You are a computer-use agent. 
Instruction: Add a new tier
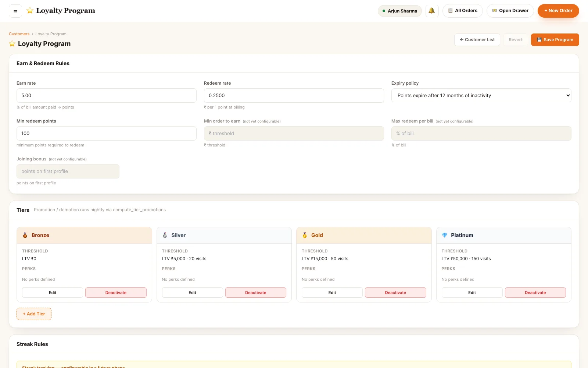tap(34, 314)
